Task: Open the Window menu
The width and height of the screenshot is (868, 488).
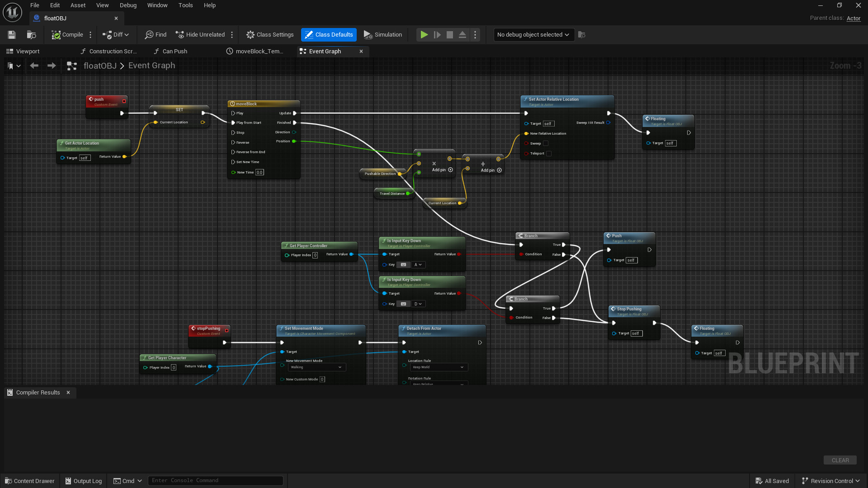Action: click(157, 5)
